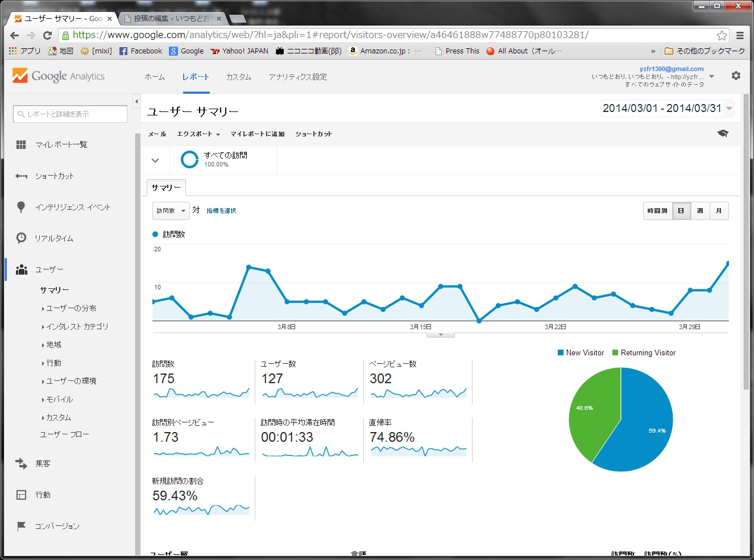Click the 指標を選択 link
This screenshot has width=754, height=560.
tap(221, 211)
